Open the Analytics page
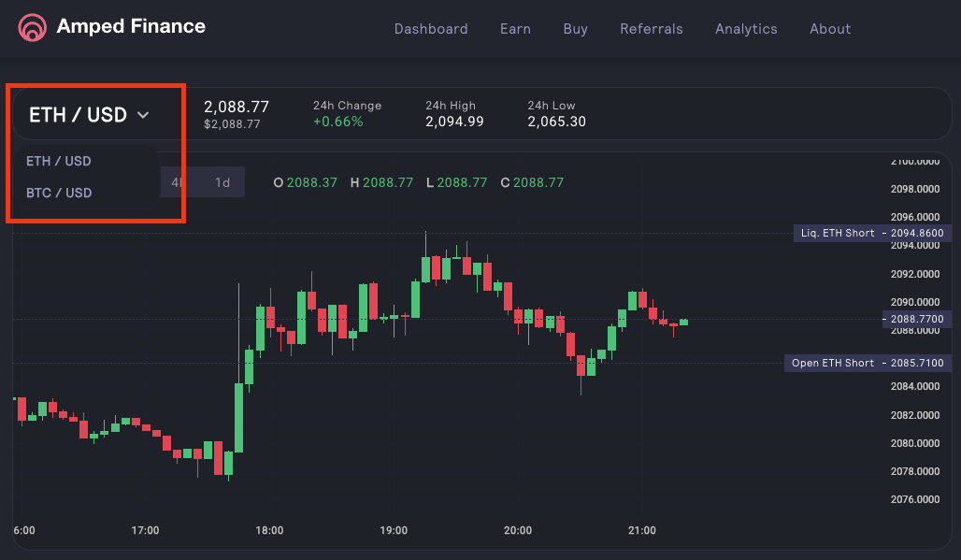This screenshot has height=560, width=961. coord(746,29)
